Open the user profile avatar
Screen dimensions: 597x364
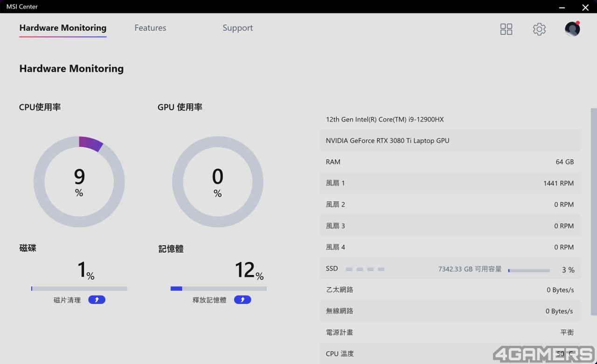pos(572,29)
